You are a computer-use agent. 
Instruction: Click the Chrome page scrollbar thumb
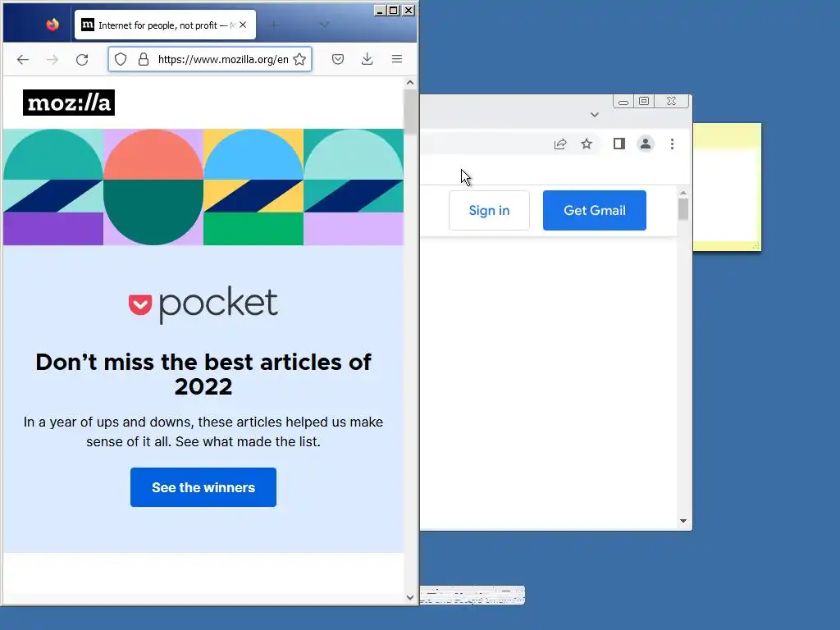[x=683, y=209]
